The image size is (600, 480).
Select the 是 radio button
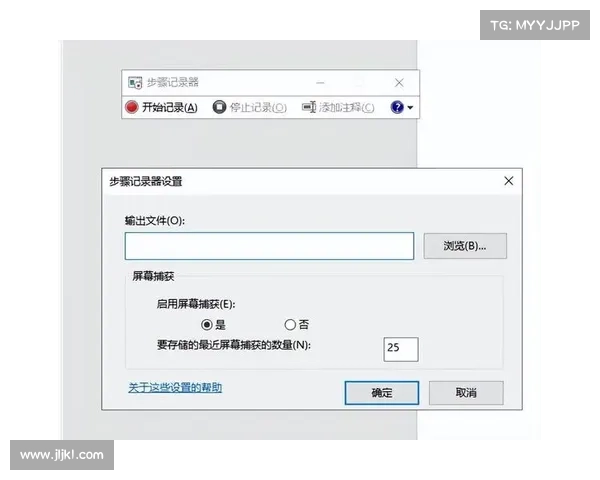pyautogui.click(x=207, y=325)
